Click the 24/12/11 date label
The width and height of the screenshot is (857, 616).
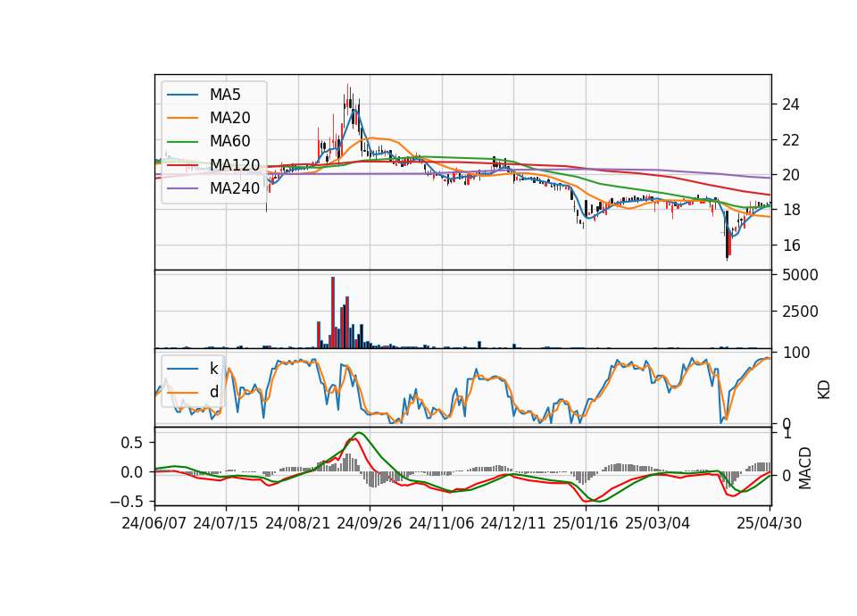(513, 523)
